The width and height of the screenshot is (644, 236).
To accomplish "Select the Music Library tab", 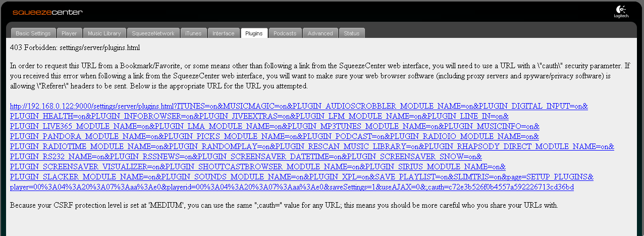I will pyautogui.click(x=104, y=33).
